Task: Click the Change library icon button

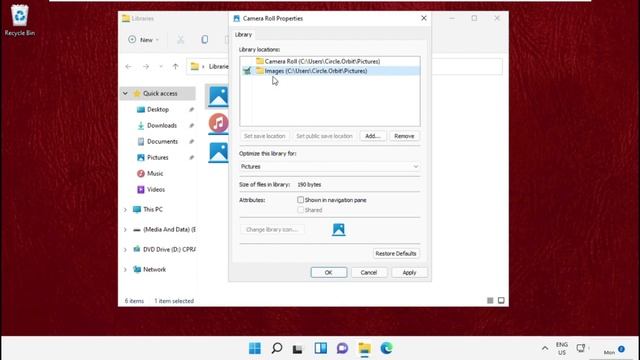Action: (272, 229)
